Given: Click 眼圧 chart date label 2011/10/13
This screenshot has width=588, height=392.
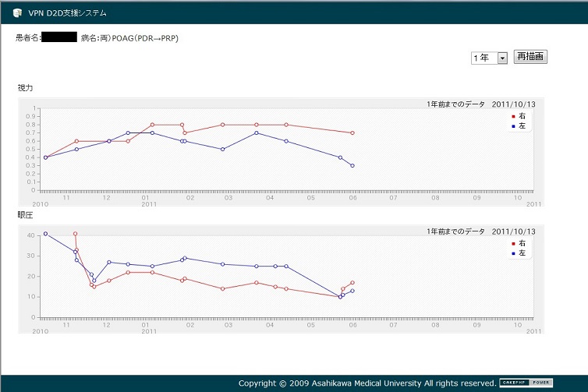Looking at the screenshot, I should coord(513,231).
